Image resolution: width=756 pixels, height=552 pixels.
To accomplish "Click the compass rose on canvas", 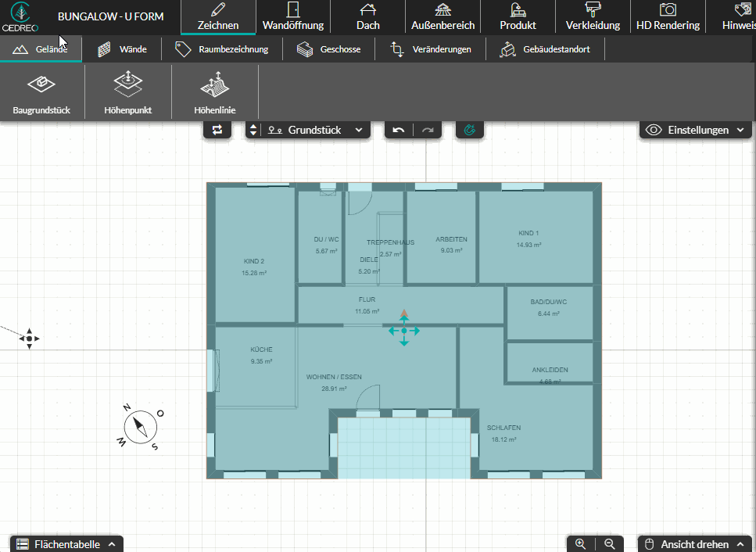I will (x=140, y=427).
